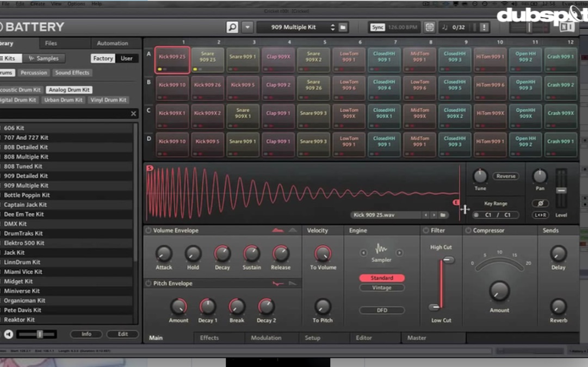
Task: Click the folder icon next to the kit name
Action: 343,27
